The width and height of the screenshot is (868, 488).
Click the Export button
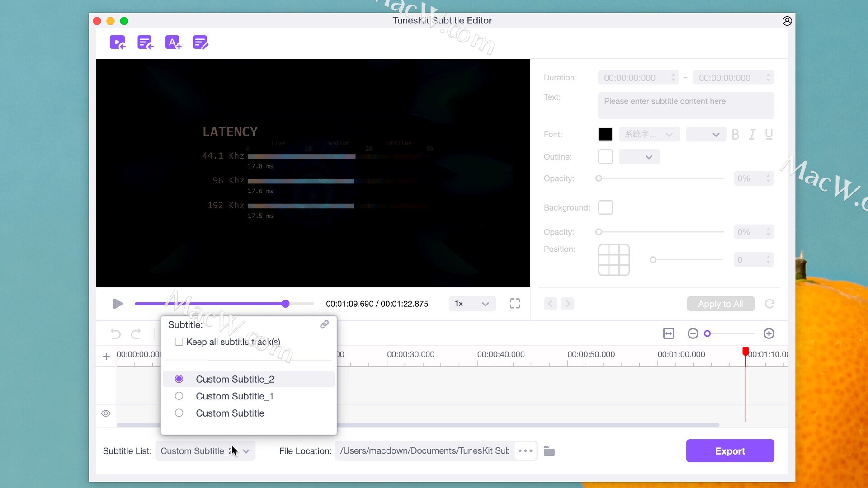tap(730, 451)
